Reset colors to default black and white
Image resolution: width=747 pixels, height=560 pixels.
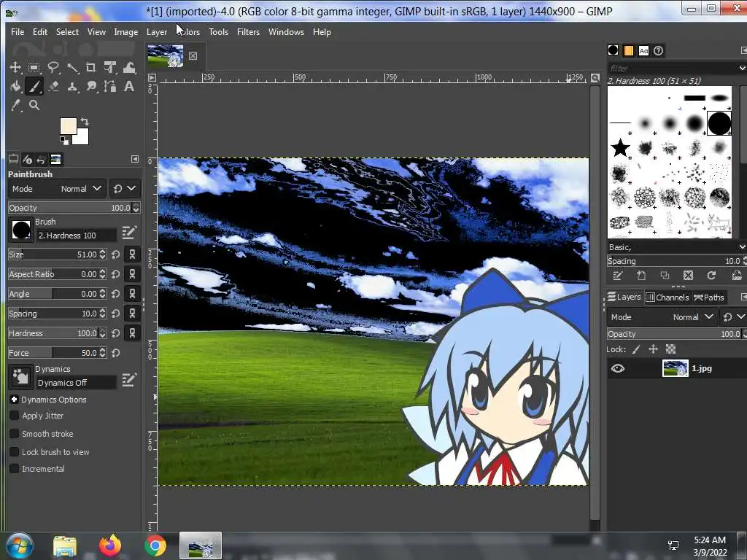coord(63,140)
